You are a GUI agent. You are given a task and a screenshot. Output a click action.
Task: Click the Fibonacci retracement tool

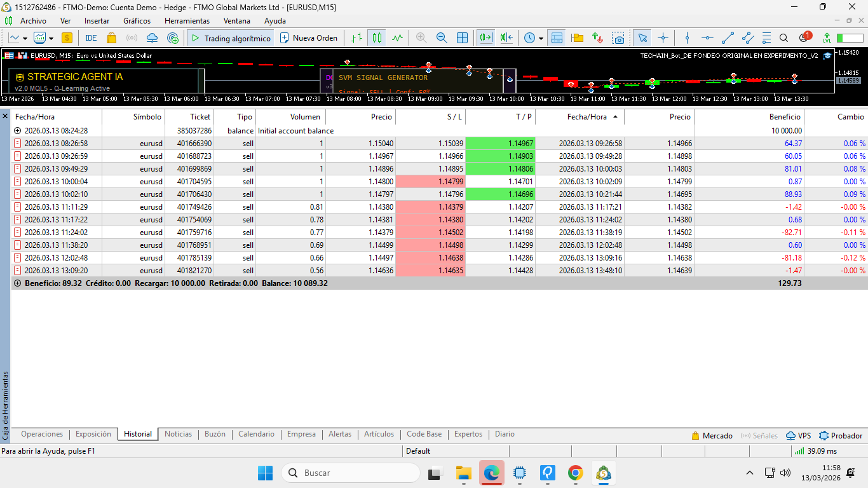767,38
